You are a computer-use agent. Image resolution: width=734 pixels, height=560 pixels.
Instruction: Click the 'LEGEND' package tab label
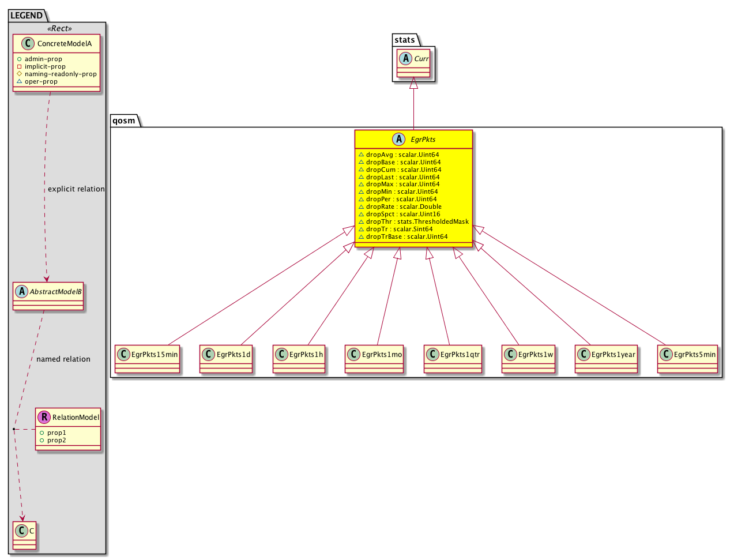pos(27,16)
